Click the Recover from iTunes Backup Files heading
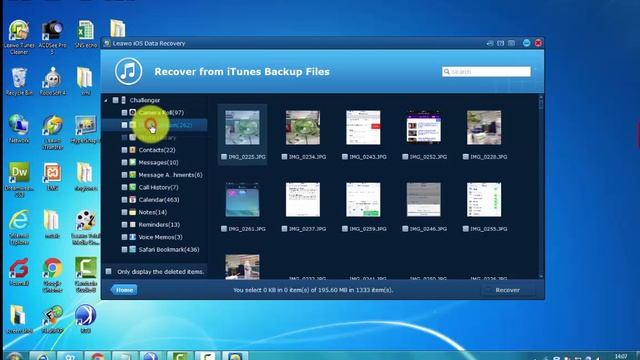This screenshot has width=640, height=360. (x=242, y=71)
